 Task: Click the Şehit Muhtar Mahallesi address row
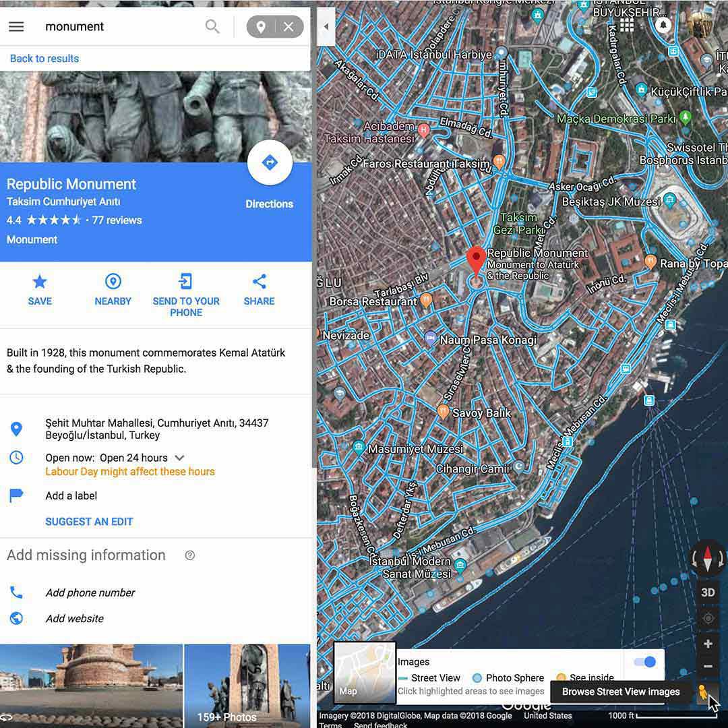pyautogui.click(x=156, y=429)
